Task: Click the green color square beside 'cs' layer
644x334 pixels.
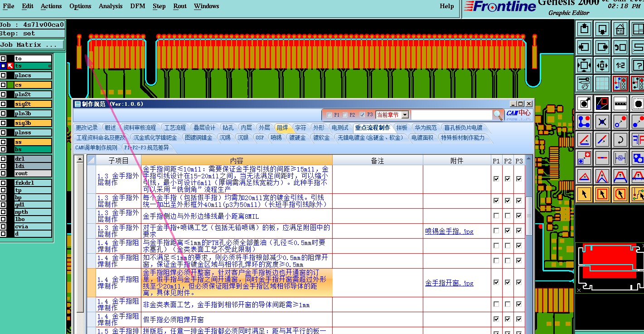Action: [10, 85]
